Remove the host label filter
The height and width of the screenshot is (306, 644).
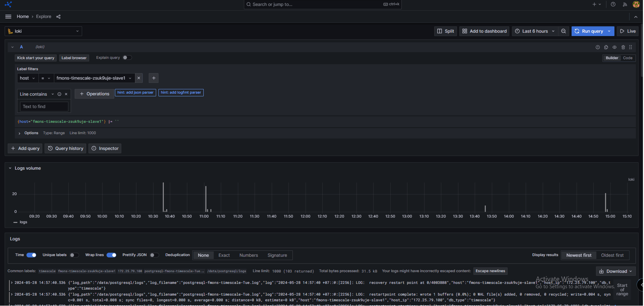click(139, 78)
